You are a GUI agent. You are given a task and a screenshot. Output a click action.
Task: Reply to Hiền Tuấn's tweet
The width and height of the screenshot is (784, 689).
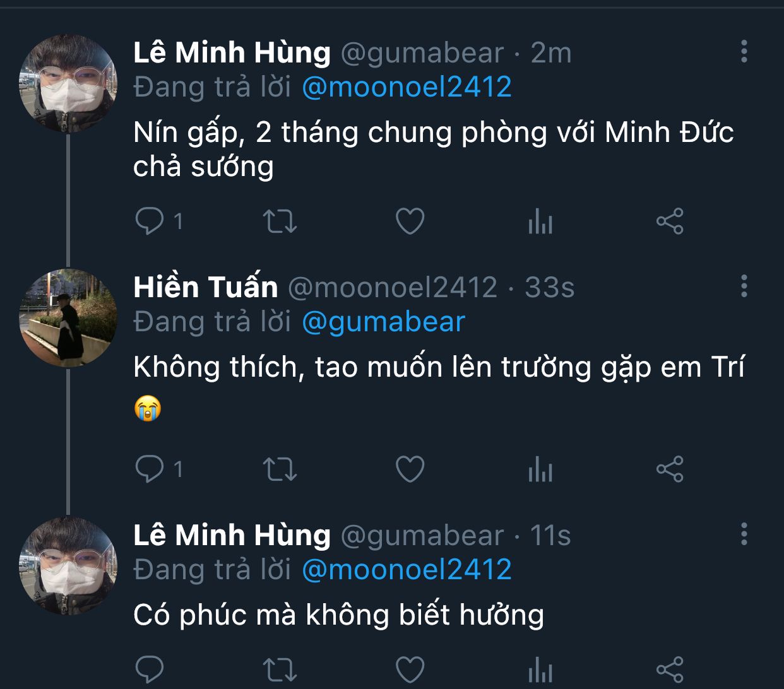[150, 469]
